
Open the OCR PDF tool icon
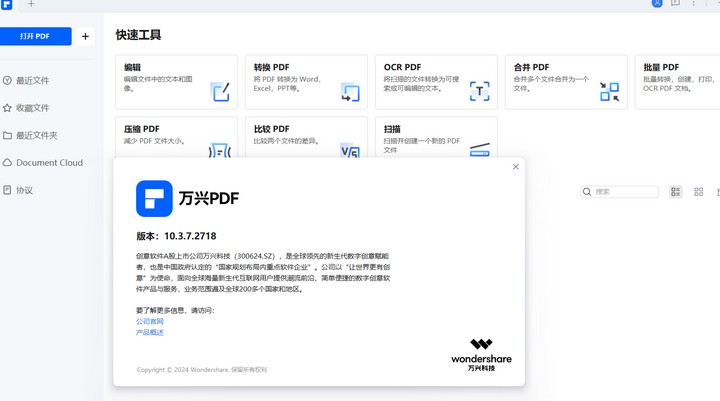(x=480, y=93)
